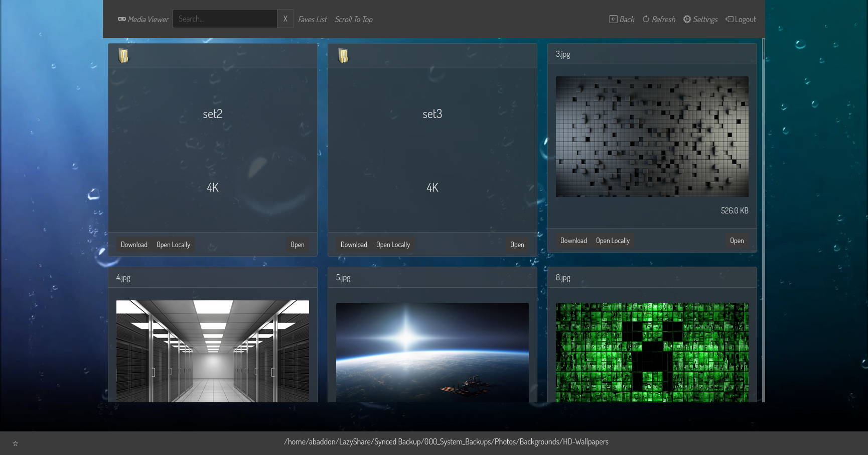Focus the Search input field
Screen dimensions: 868x455
pos(225,19)
